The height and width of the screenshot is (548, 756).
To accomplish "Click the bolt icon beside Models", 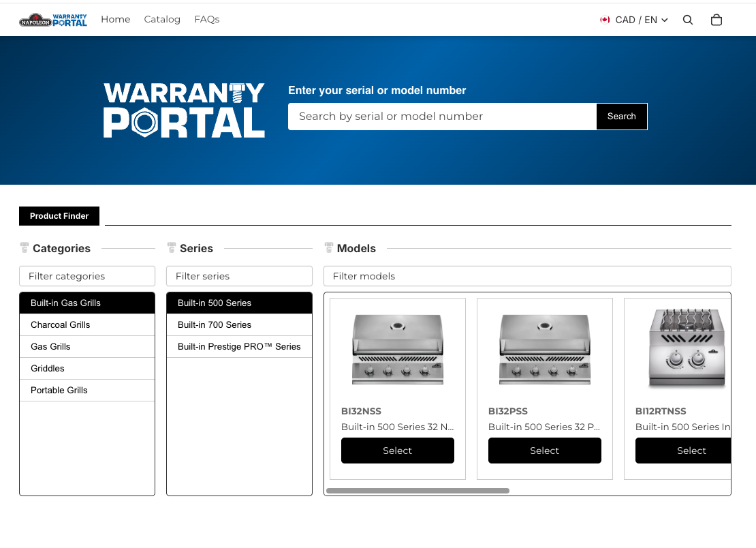I will (x=329, y=248).
